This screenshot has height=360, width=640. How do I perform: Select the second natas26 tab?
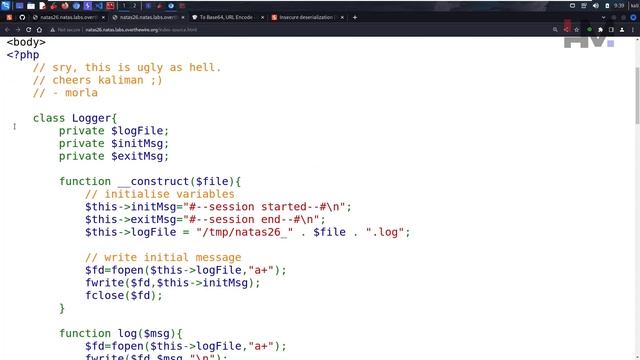click(x=149, y=18)
